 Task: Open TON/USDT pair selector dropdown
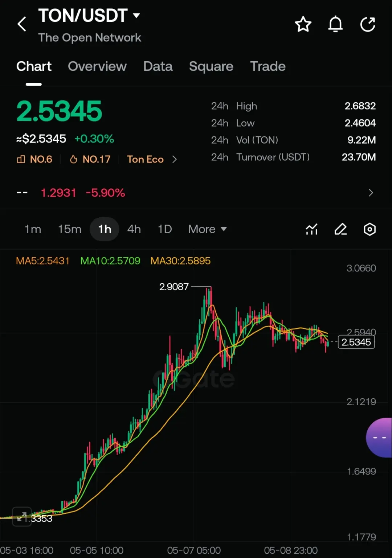89,16
